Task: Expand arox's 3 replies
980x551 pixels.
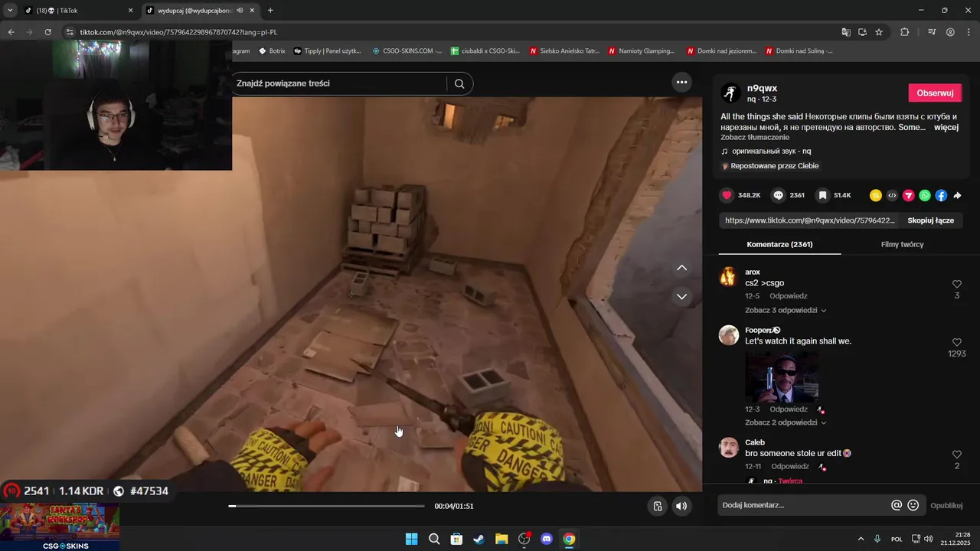Action: [x=786, y=310]
